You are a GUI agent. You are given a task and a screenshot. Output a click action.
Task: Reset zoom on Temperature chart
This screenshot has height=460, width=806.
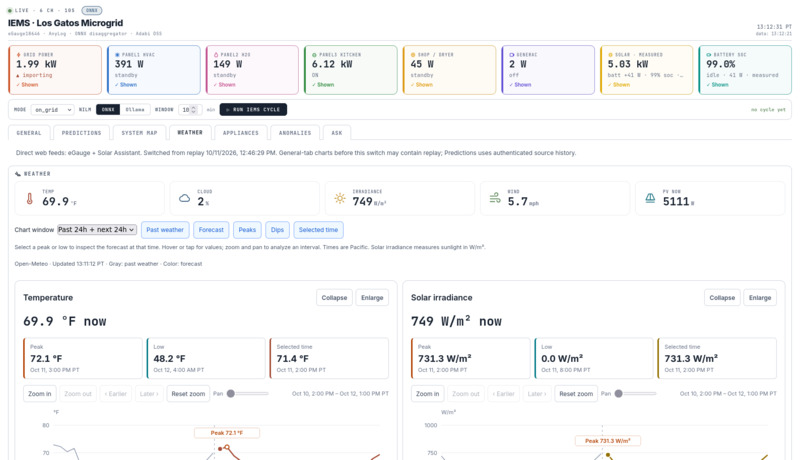pyautogui.click(x=188, y=394)
